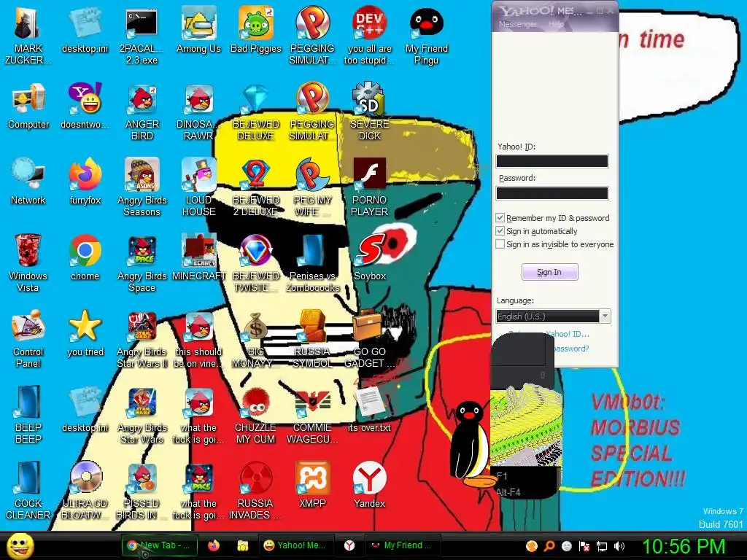The image size is (747, 560).
Task: Open the Help menu in Yahoo Messenger
Action: [x=556, y=24]
